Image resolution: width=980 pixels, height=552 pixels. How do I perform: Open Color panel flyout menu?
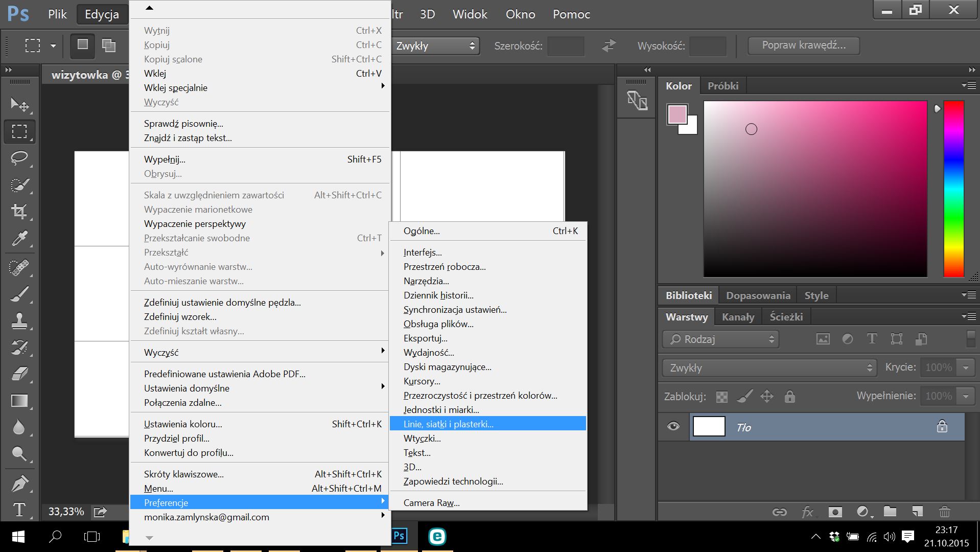(969, 85)
